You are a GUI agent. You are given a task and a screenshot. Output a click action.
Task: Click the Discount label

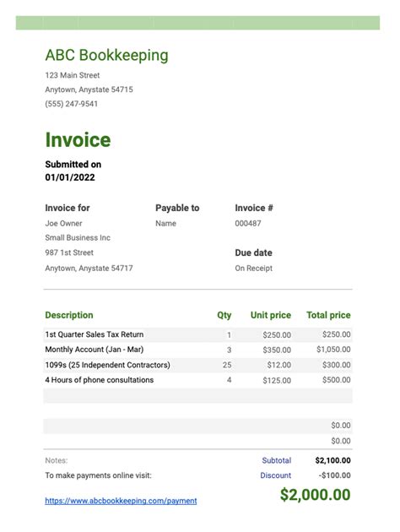[276, 475]
